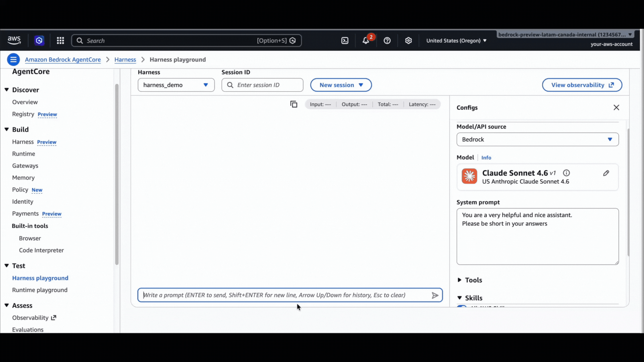Open the United States (Oregon) region selector
The image size is (644, 362).
pyautogui.click(x=456, y=41)
